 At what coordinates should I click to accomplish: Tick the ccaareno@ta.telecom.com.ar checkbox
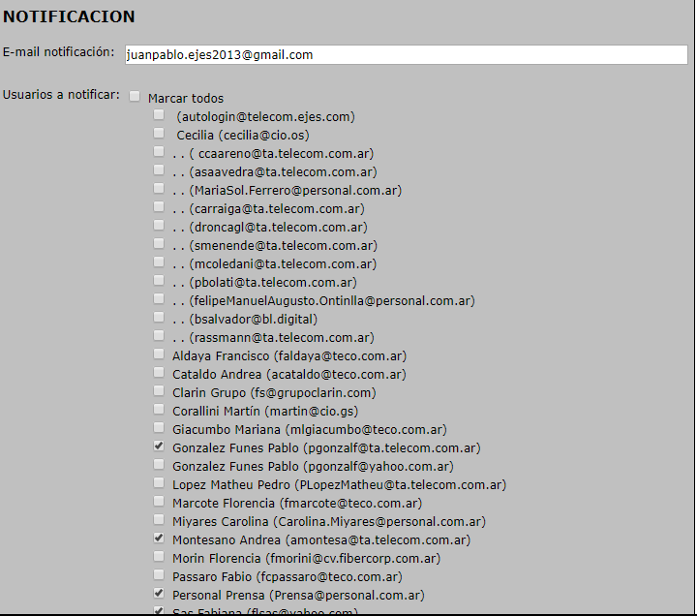point(159,153)
